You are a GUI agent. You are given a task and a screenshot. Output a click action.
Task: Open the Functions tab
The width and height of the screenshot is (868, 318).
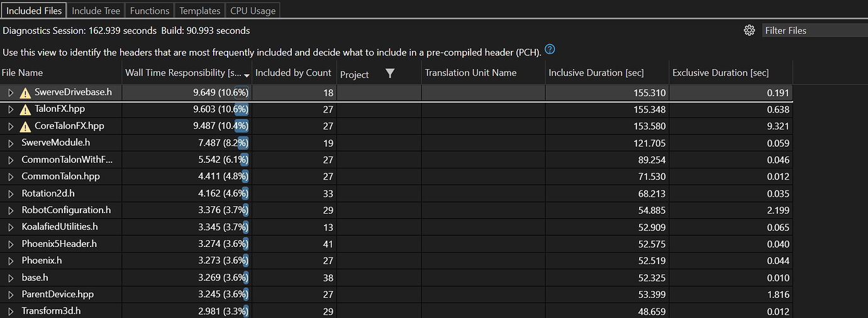tap(150, 11)
